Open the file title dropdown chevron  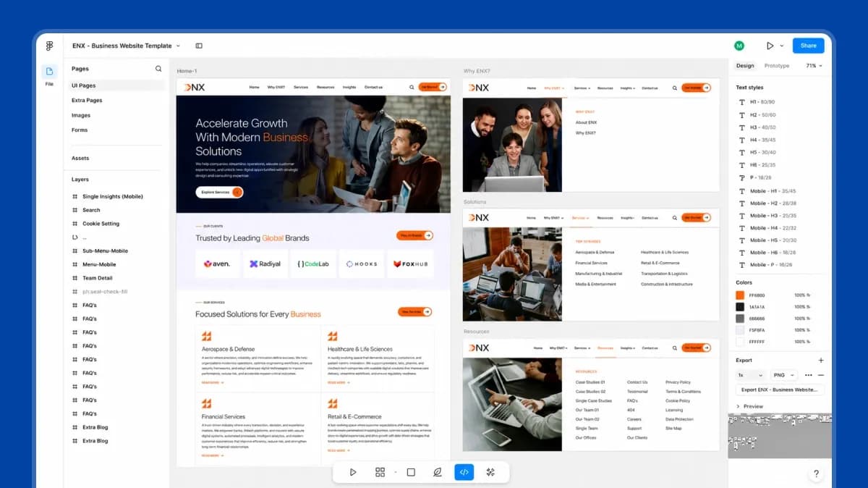pyautogui.click(x=178, y=46)
